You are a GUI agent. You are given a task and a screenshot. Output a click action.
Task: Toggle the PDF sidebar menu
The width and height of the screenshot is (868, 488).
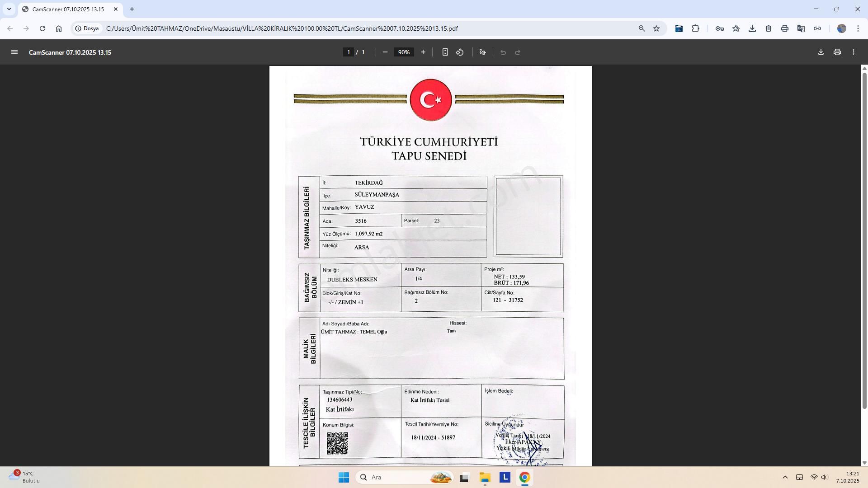(14, 52)
